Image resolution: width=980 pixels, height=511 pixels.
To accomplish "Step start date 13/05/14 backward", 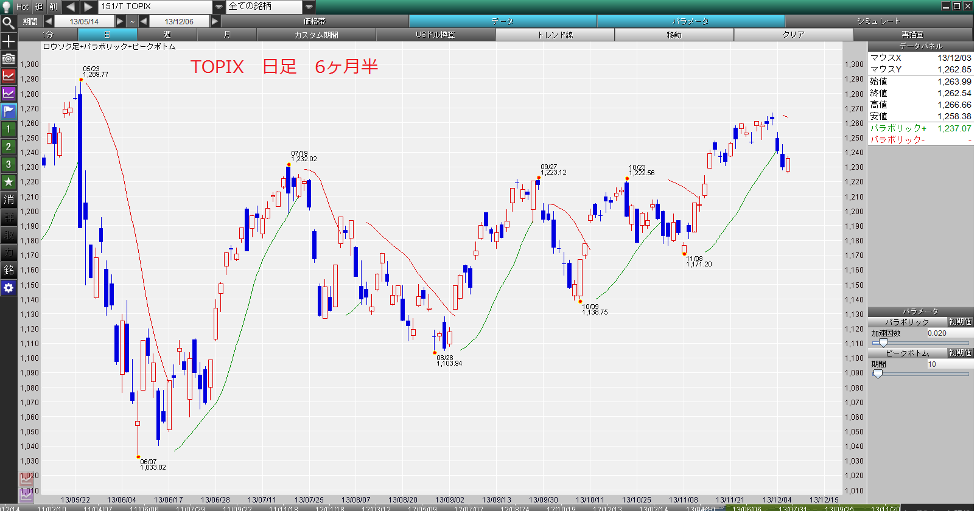I will (48, 21).
